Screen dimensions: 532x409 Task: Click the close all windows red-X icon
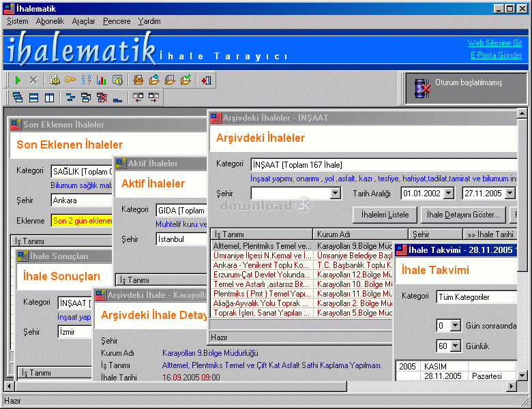tap(102, 97)
